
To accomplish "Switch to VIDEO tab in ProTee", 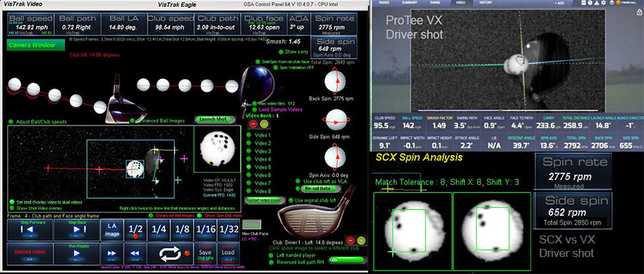I will click(460, 3).
